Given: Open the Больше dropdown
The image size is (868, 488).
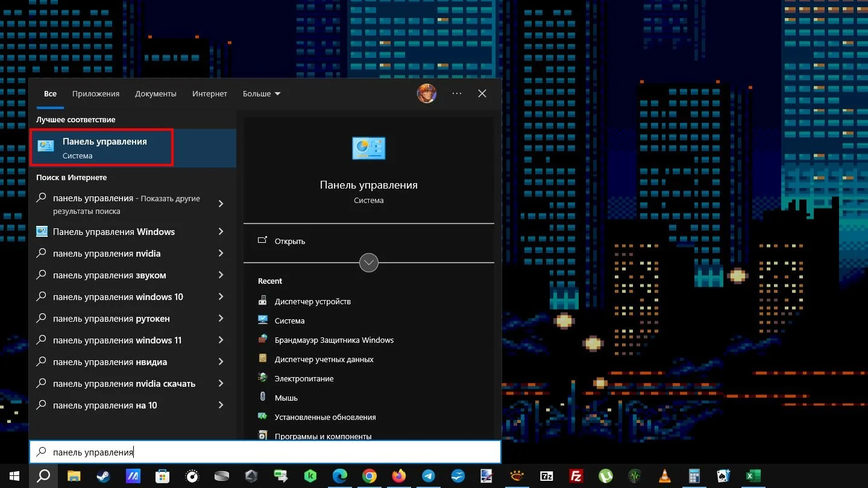Looking at the screenshot, I should [x=262, y=94].
